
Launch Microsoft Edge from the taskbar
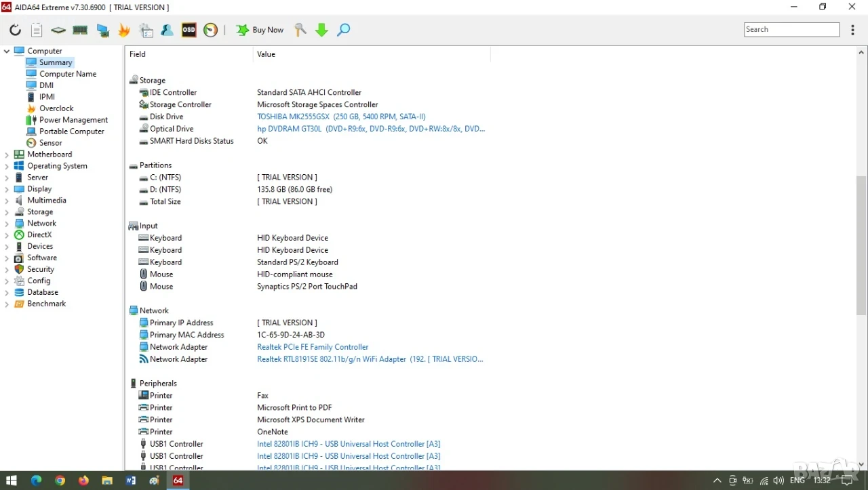pyautogui.click(x=36, y=481)
